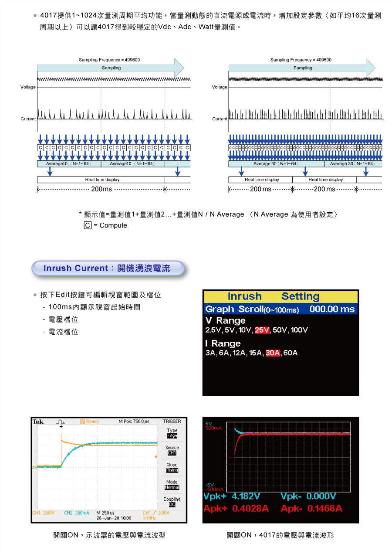
Task: Click the 20-Jan-20 10:08 timestamp
Action: [x=114, y=518]
